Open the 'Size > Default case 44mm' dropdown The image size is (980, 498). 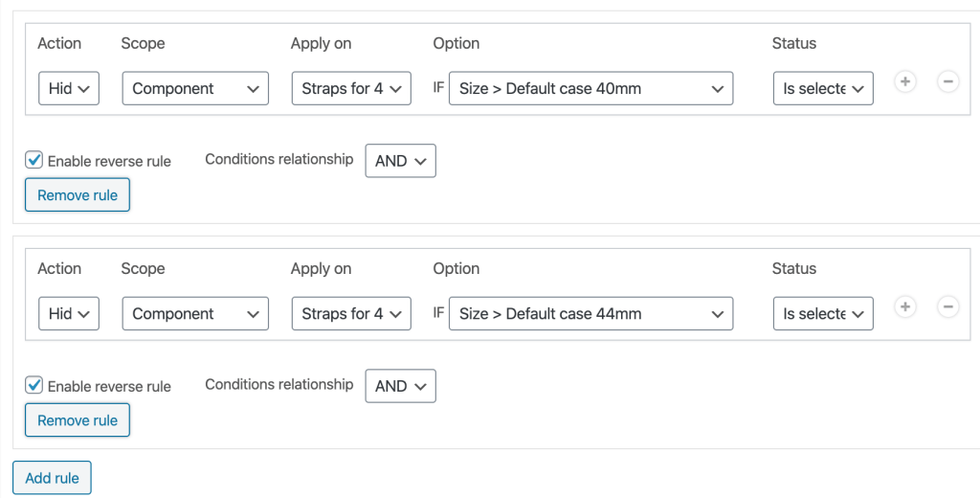[590, 313]
